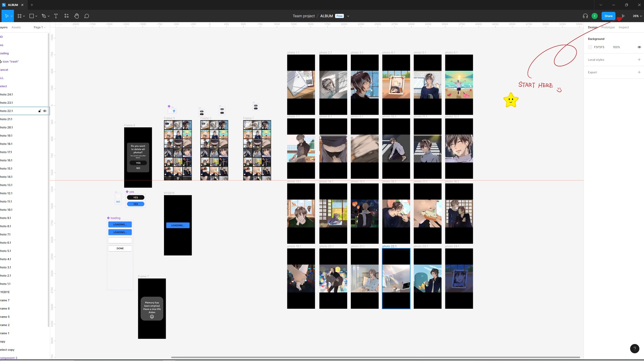Screen dimensions: 644x361
Task: Edit the 100% background opacity
Action: (616, 47)
